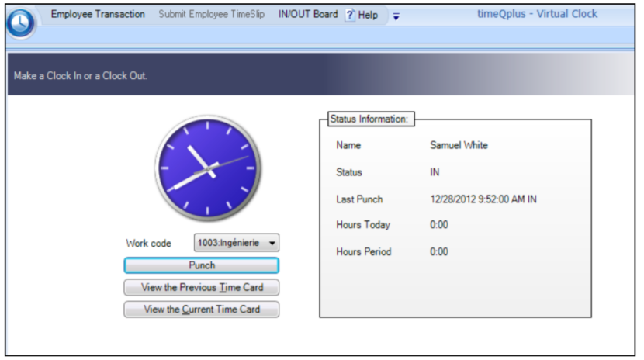Image resolution: width=644 pixels, height=360 pixels.
Task: Click the Hours Today value
Action: coord(439,225)
